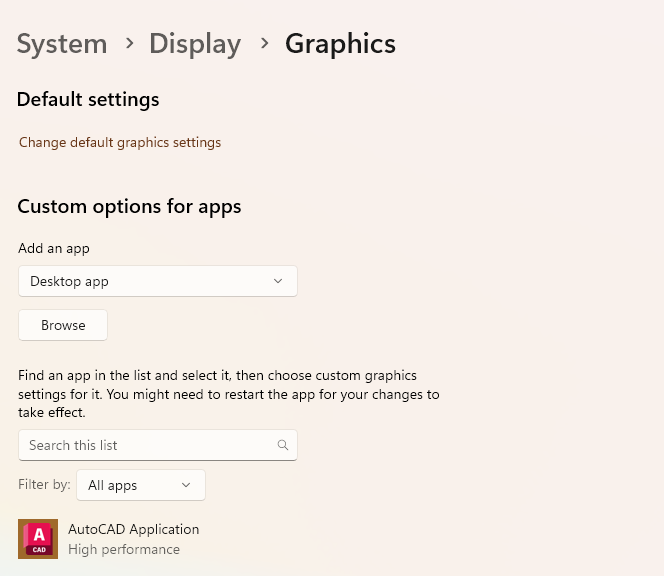Click the Default settings heading
664x576 pixels.
[88, 99]
